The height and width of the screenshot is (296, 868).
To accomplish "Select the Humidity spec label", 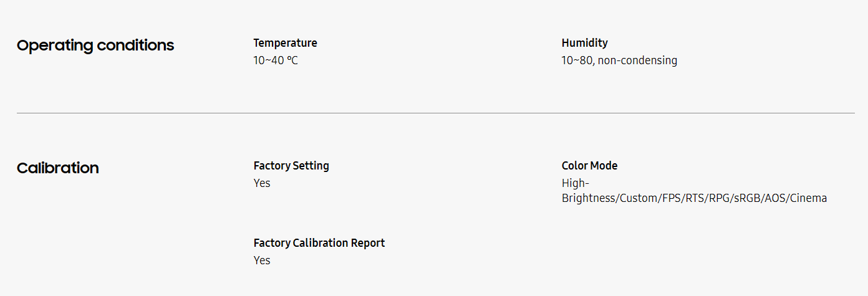I will tap(584, 43).
